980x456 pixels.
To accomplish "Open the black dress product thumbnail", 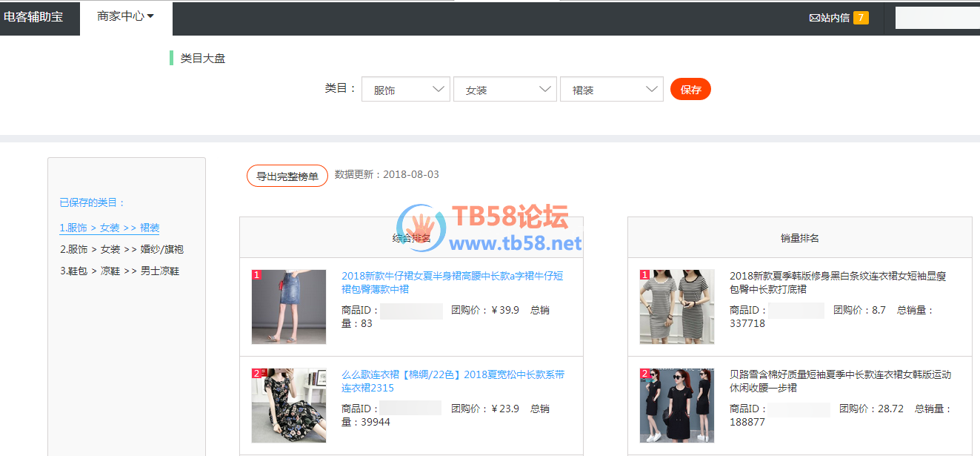I will click(677, 406).
